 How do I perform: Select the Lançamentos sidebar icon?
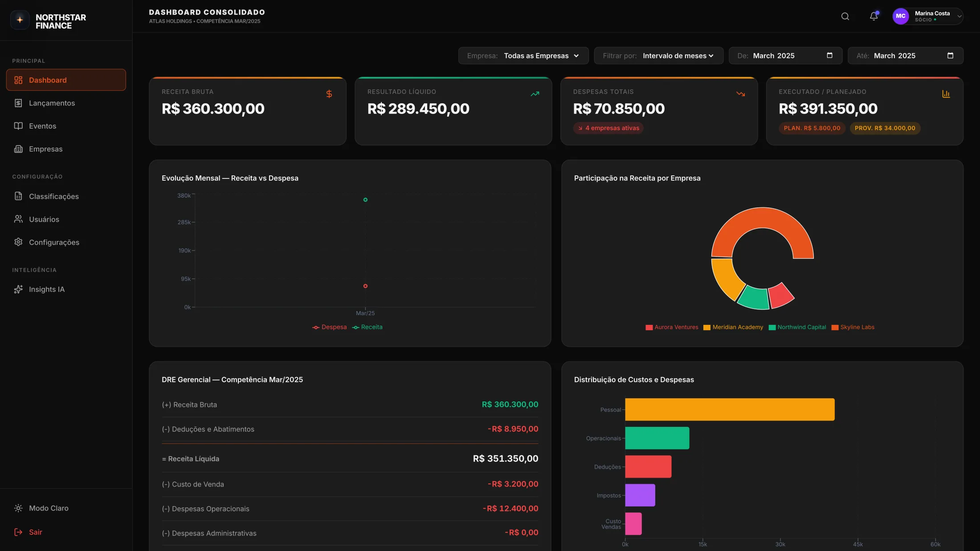tap(18, 103)
